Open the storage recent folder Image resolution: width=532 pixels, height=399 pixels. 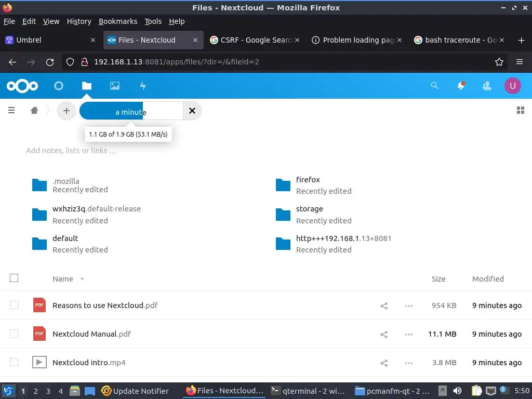click(x=313, y=215)
